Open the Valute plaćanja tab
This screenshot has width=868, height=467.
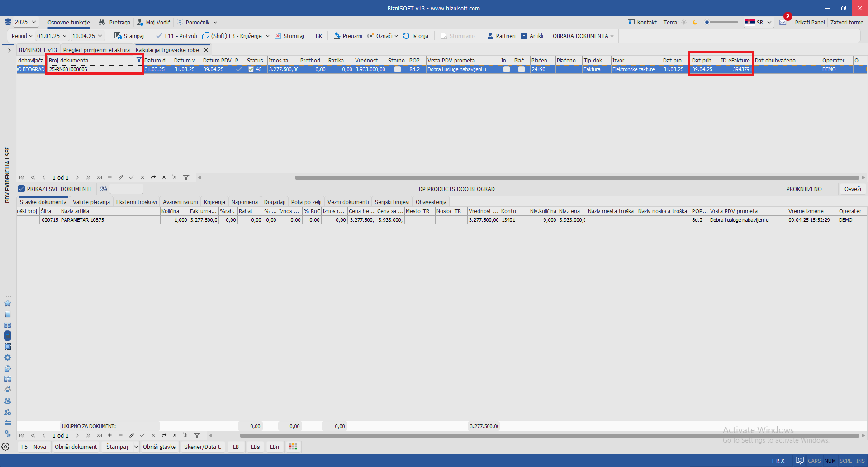(91, 202)
